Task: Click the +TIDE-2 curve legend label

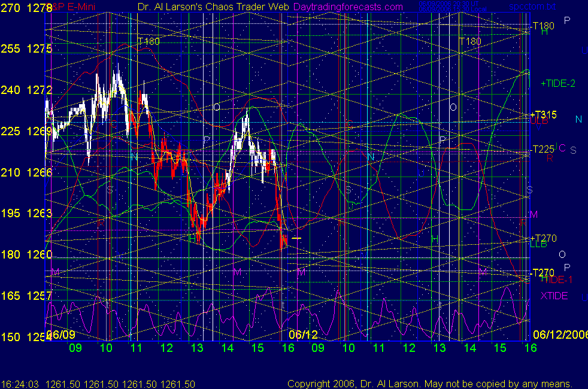Action: tap(558, 83)
